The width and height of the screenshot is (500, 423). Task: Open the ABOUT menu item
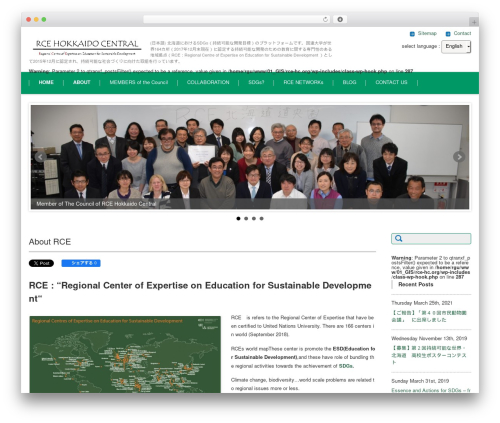tap(82, 82)
